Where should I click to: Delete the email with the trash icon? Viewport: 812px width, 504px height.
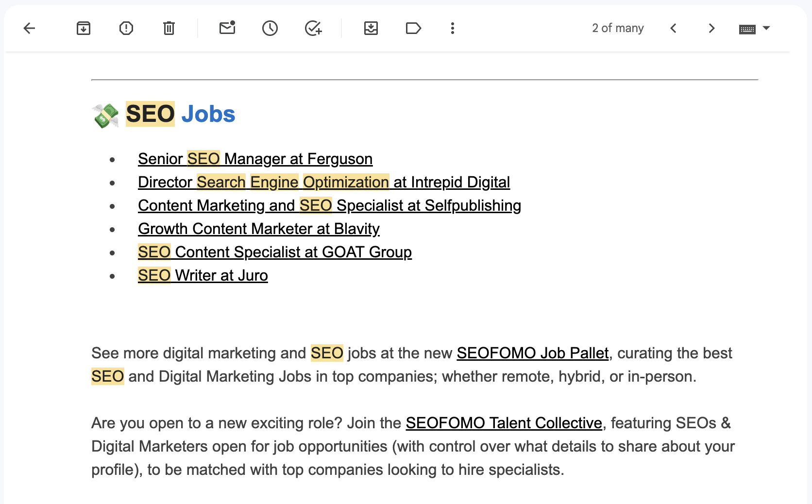click(x=169, y=28)
